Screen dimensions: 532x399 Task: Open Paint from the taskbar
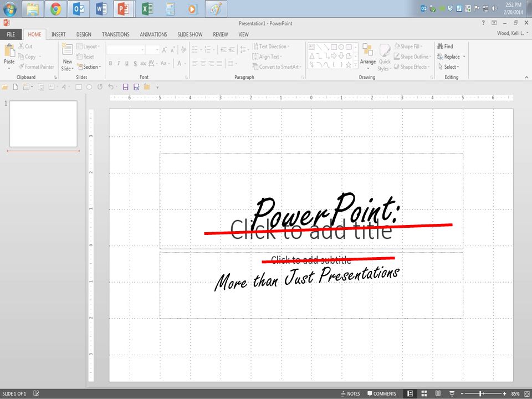tap(216, 9)
